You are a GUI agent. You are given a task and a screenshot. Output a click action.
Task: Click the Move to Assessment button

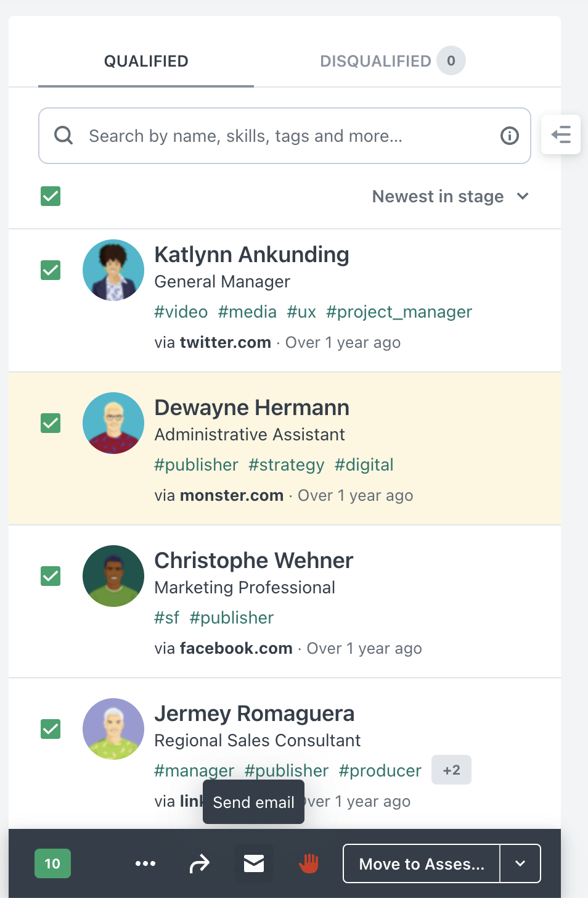click(x=422, y=863)
